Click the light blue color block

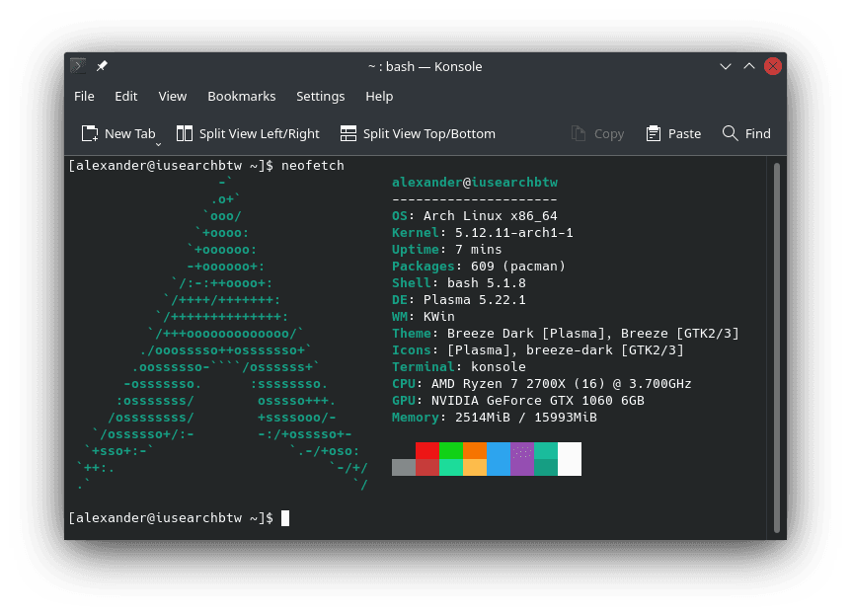pos(499,459)
